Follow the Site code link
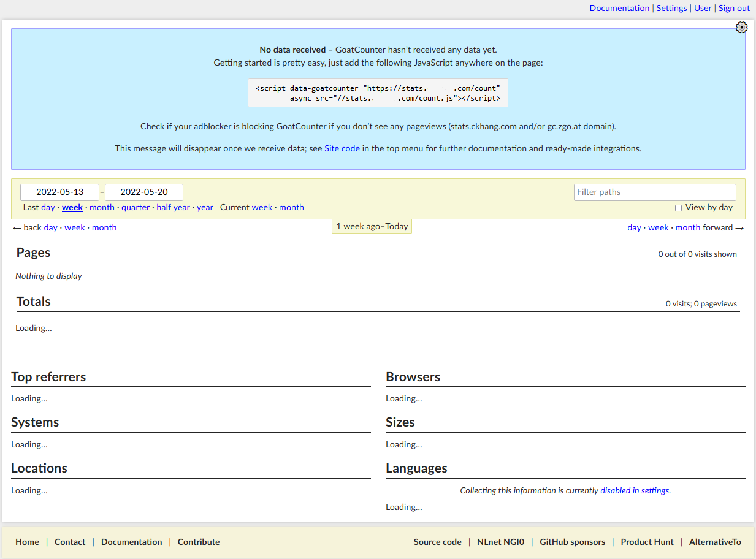 tap(342, 148)
